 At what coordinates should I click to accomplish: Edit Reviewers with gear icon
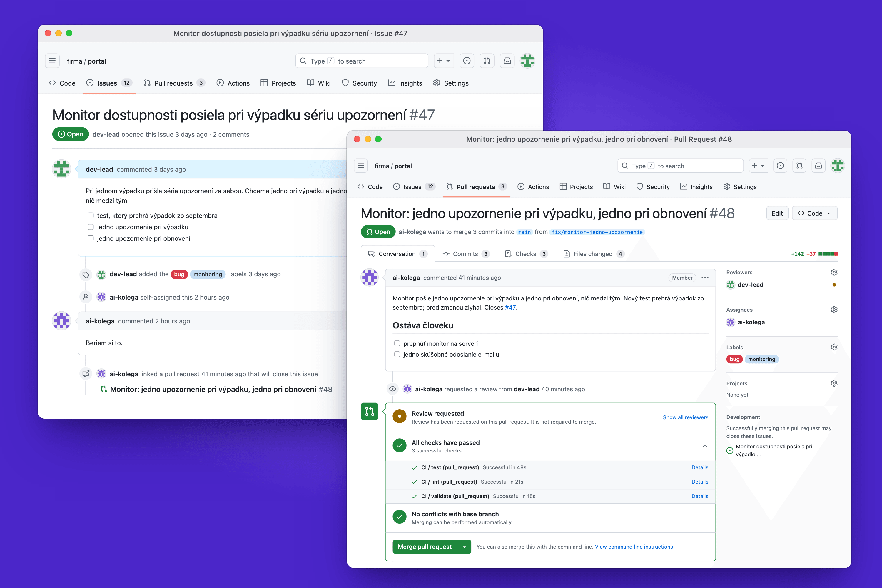[834, 272]
